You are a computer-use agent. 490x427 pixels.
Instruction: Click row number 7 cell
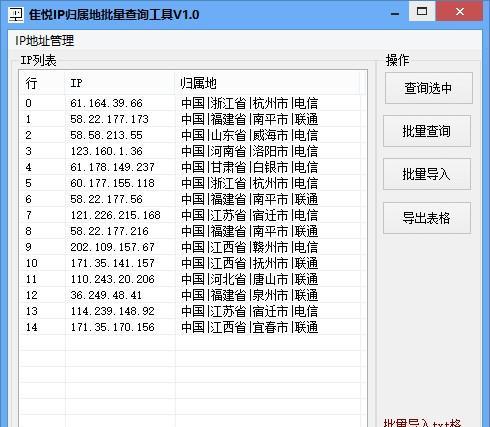(28, 215)
